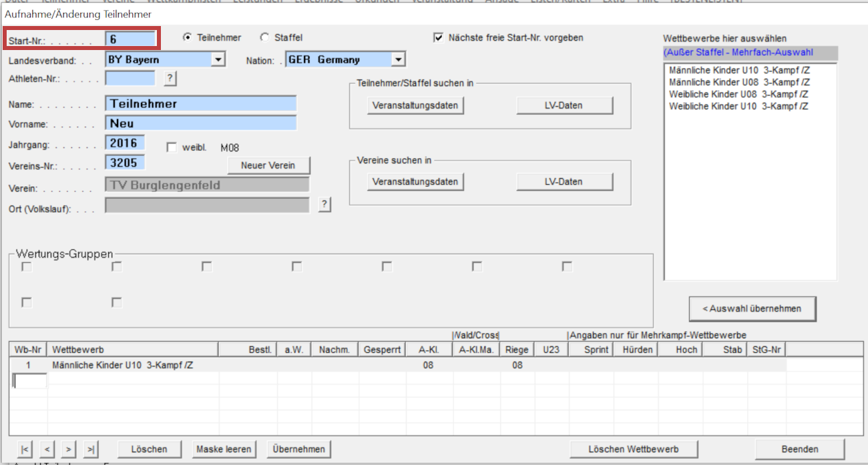The image size is (868, 465).
Task: Click the Maske leeren button
Action: (x=224, y=449)
